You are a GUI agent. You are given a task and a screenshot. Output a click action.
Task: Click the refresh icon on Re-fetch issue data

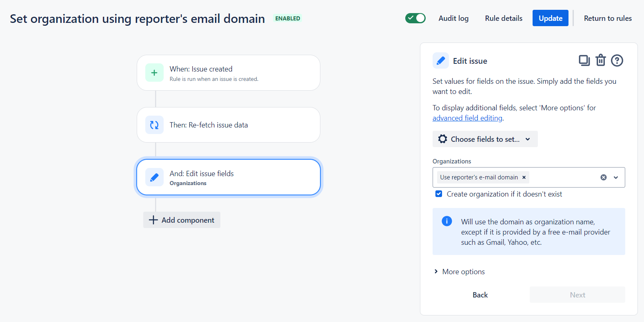pyautogui.click(x=154, y=125)
